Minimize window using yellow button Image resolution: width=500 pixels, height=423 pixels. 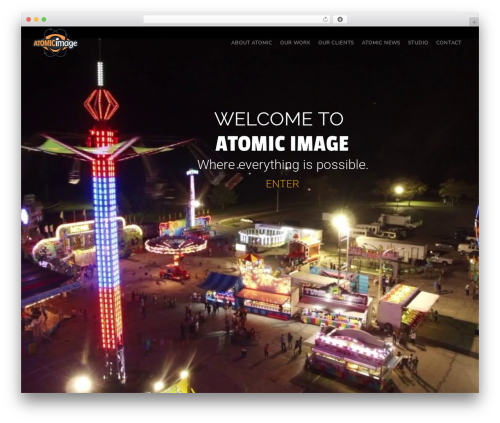tap(36, 20)
